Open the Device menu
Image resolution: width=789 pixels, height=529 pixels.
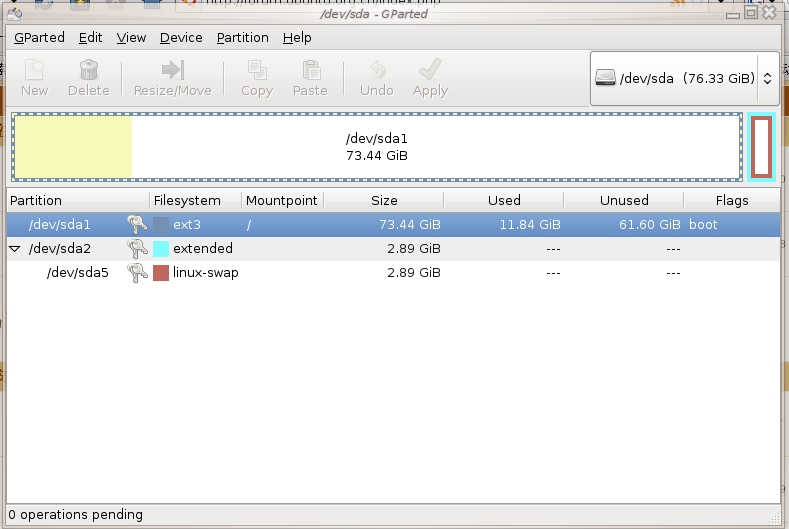click(x=181, y=38)
